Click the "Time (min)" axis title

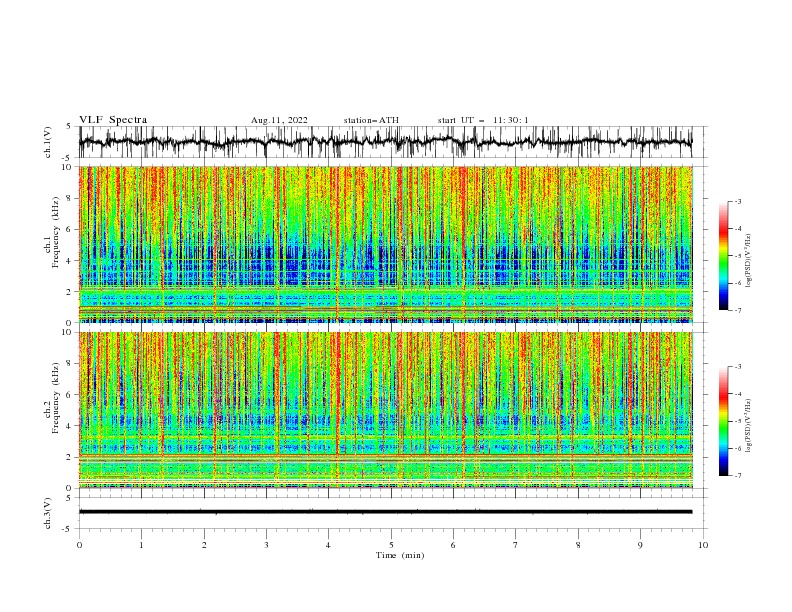pos(400,555)
